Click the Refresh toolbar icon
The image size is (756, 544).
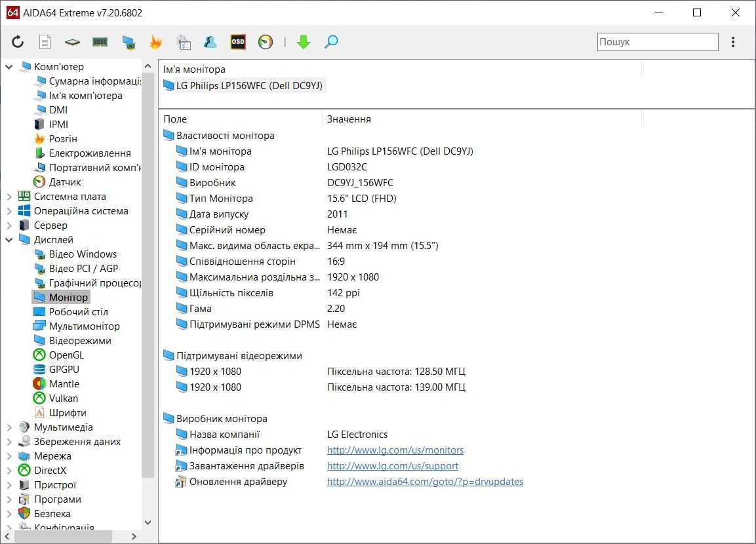[18, 42]
